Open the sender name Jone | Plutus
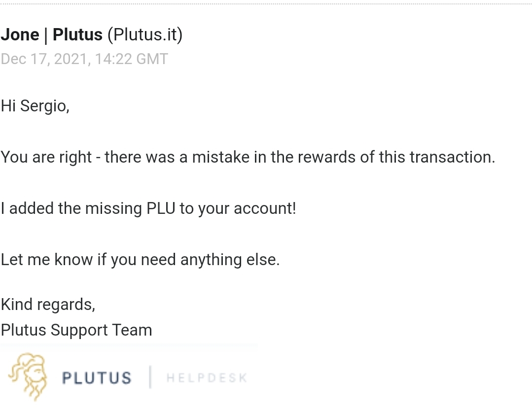 click(x=51, y=35)
